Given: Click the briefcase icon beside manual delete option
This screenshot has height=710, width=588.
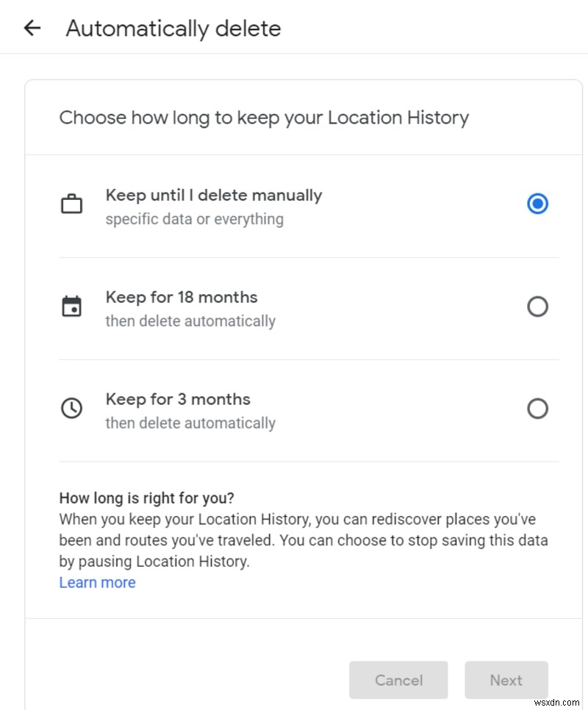Looking at the screenshot, I should point(71,204).
